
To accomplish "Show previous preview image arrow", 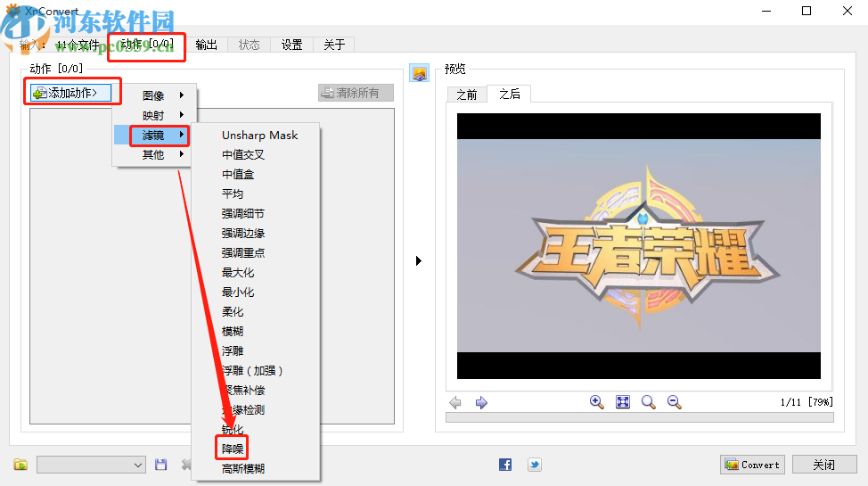I will pos(455,402).
